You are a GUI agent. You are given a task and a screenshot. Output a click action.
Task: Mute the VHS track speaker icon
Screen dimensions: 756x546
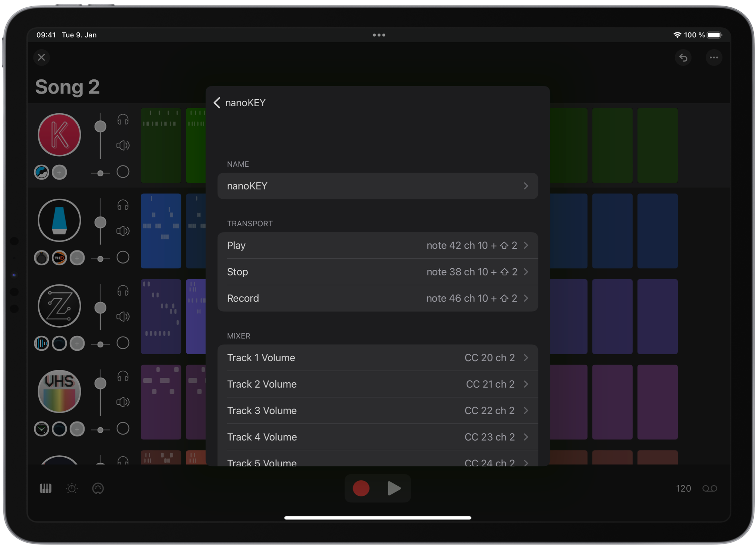(123, 402)
